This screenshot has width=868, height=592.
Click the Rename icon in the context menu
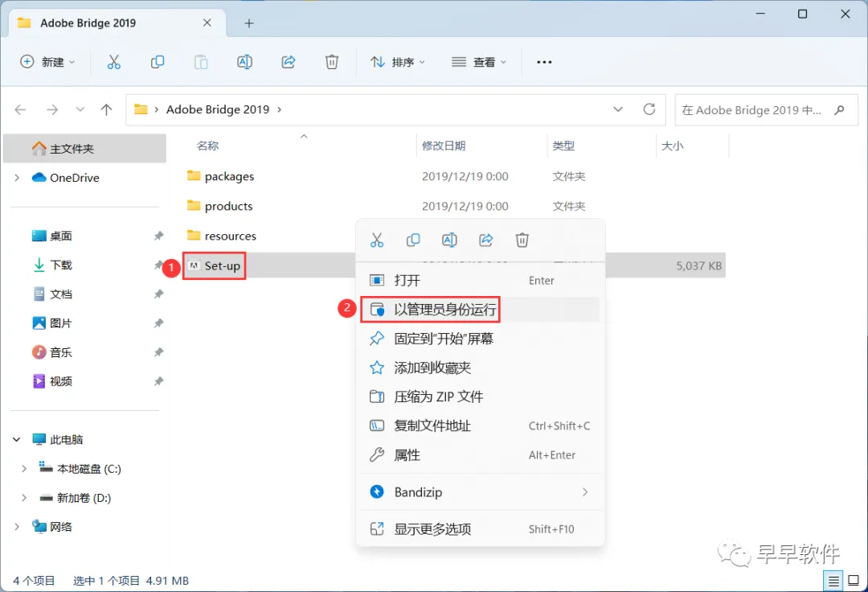tap(449, 240)
